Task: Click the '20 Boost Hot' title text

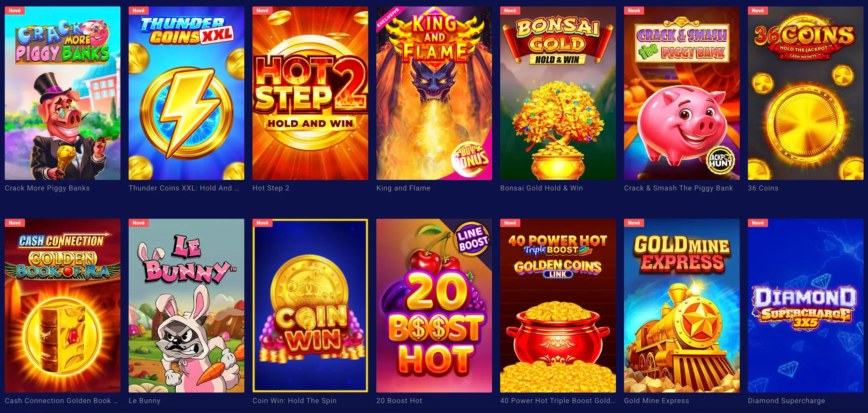Action: [399, 401]
